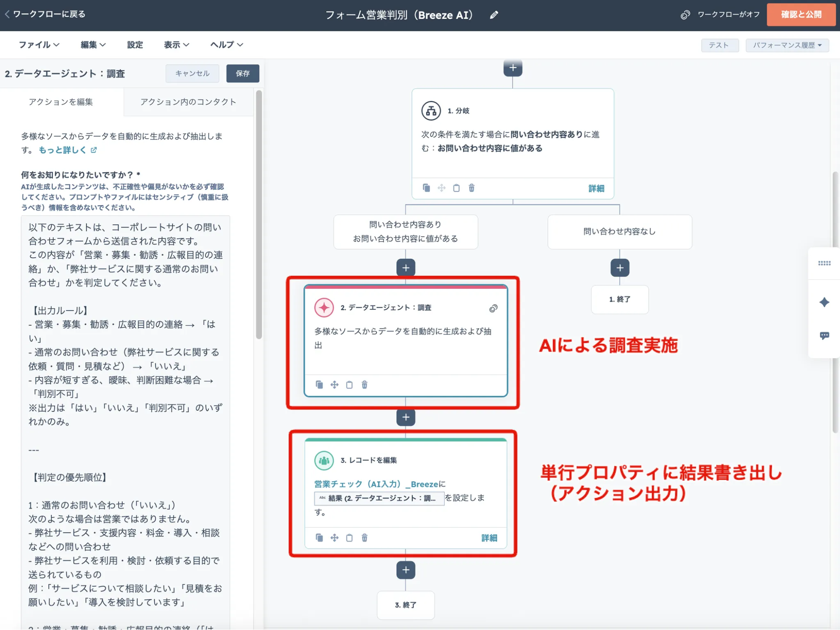Click copy icon on branch action card
The height and width of the screenshot is (630, 840).
tap(426, 188)
